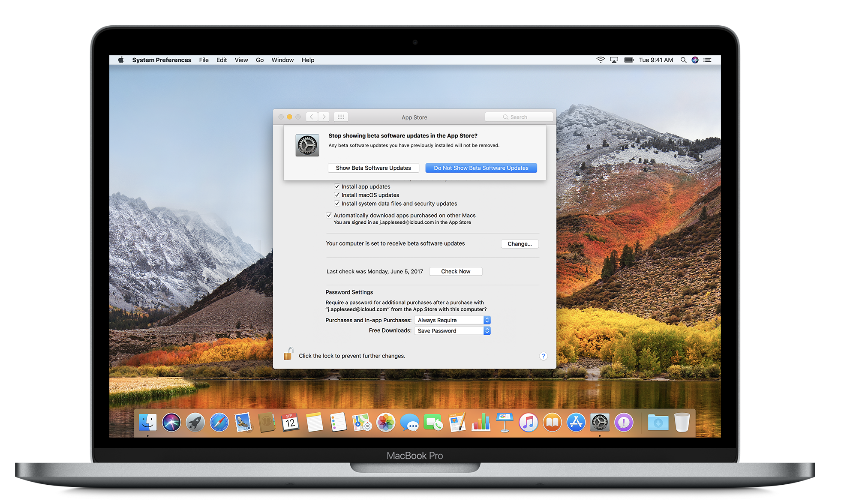841x504 pixels.
Task: Open Mail stamp icon in Dock
Action: pos(243,423)
